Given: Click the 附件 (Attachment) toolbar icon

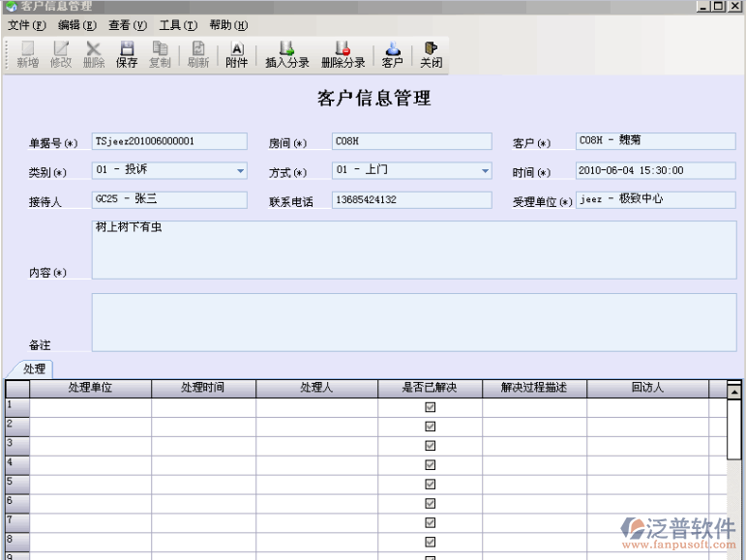Looking at the screenshot, I should [237, 54].
